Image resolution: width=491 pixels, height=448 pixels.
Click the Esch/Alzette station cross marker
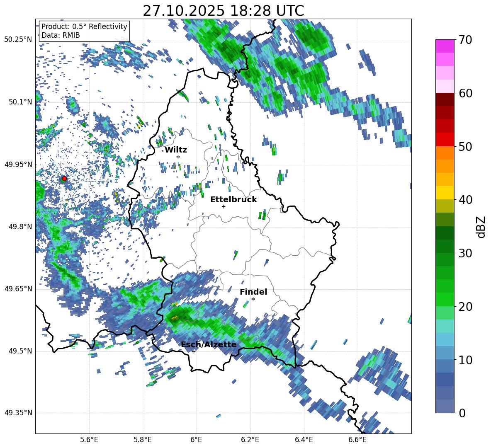coord(194,351)
